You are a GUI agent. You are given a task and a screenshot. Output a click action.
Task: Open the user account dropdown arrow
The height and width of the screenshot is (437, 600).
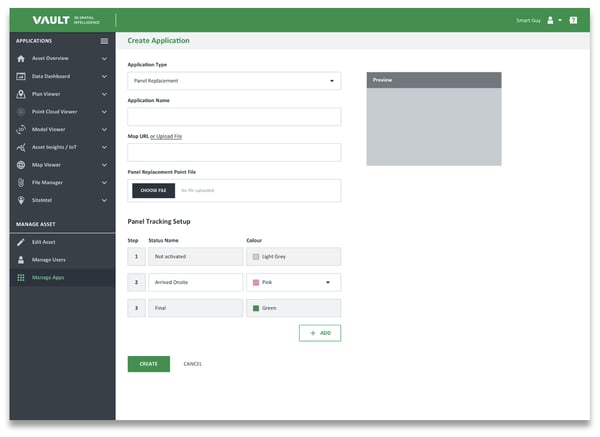tap(560, 20)
